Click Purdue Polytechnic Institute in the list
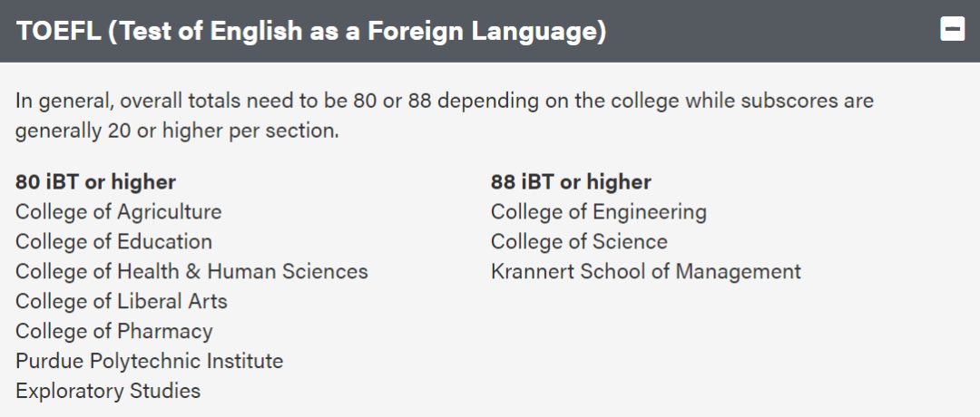Screen dimensions: 980x417 (150, 361)
